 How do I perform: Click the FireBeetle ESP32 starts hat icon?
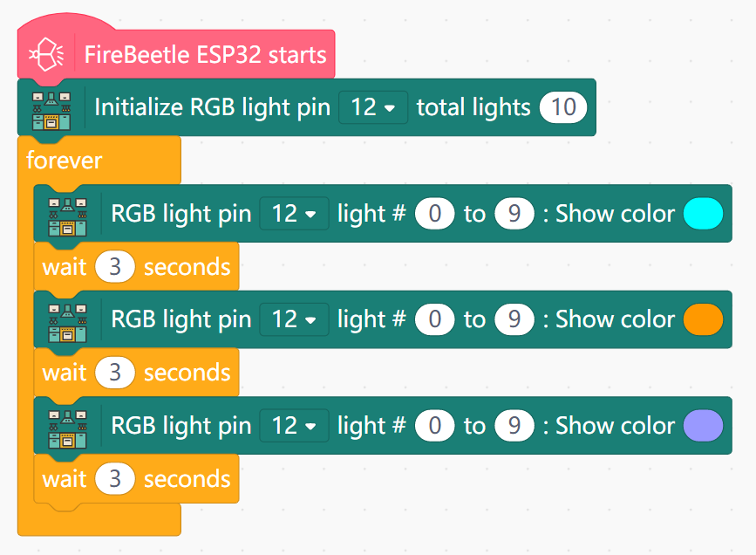[x=46, y=56]
